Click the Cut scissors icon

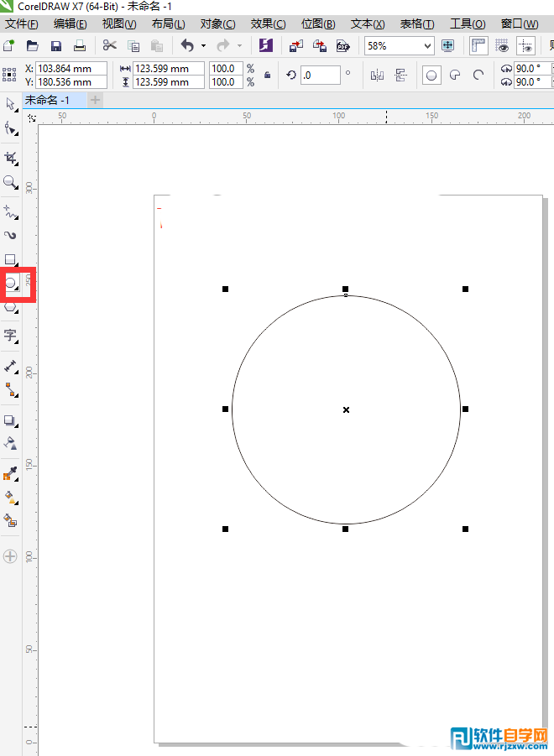110,45
